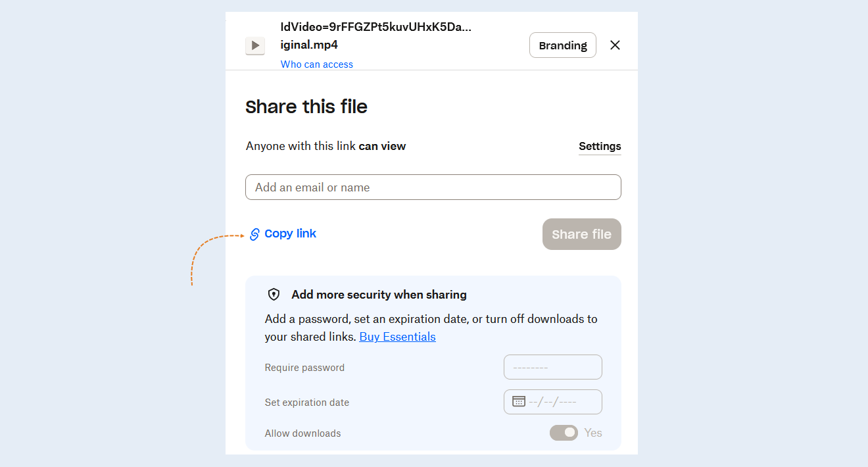
Task: Focus the Add an email or name field
Action: click(x=433, y=187)
